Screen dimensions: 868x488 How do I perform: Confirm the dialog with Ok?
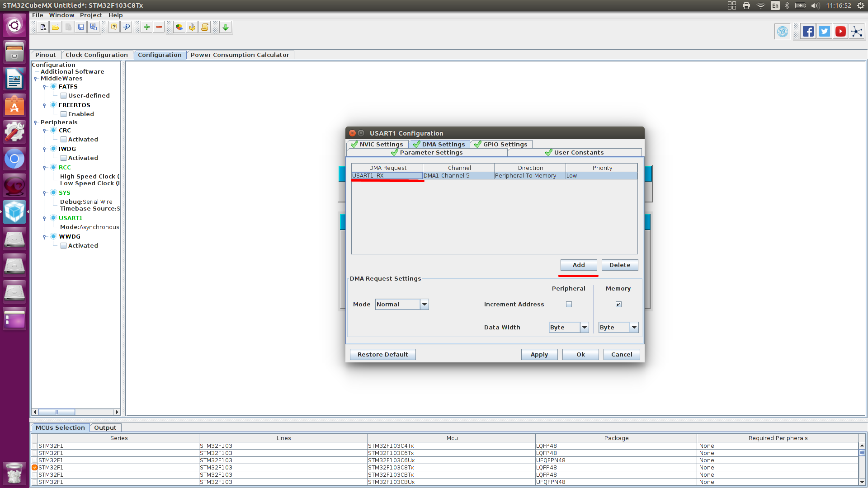click(580, 355)
